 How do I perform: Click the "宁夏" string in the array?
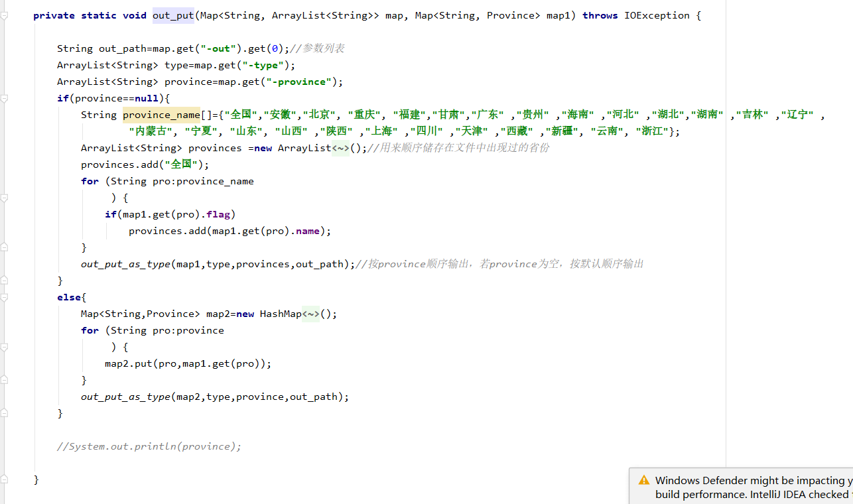click(x=201, y=131)
